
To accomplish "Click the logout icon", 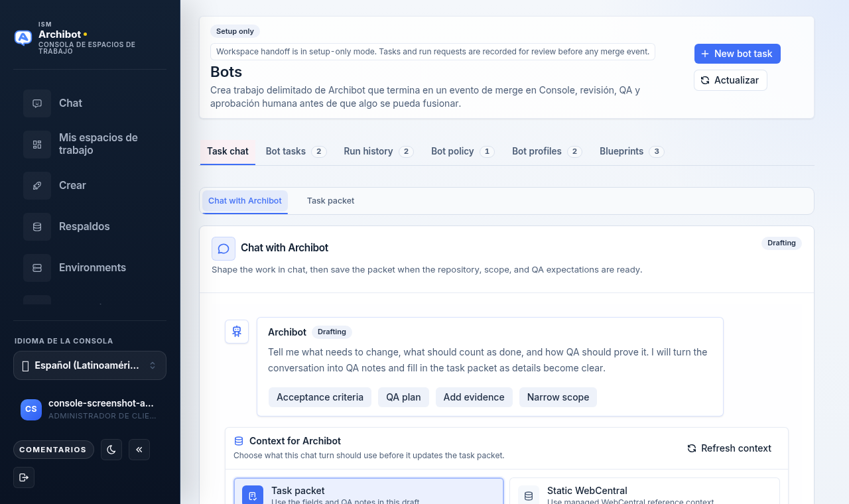I will tap(24, 477).
